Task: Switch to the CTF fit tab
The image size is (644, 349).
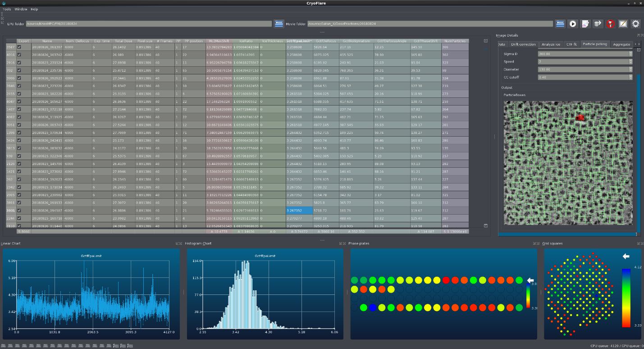Action: pos(571,44)
